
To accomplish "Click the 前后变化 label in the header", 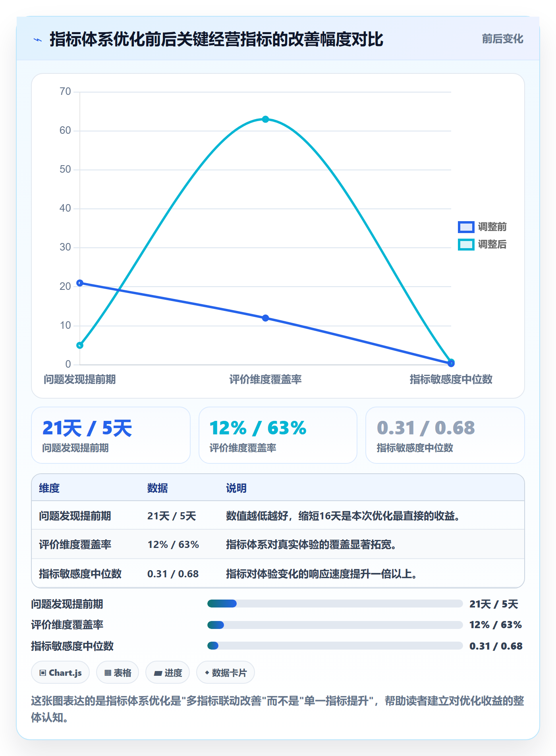I will (502, 39).
